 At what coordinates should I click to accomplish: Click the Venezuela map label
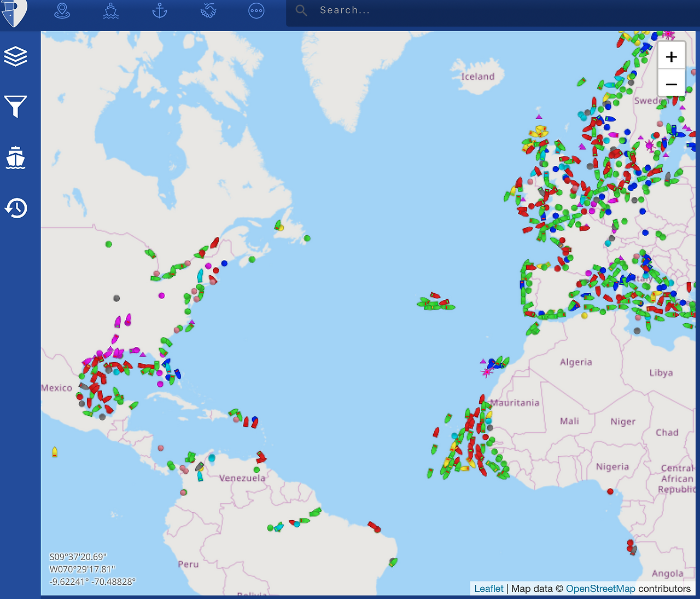tap(242, 478)
